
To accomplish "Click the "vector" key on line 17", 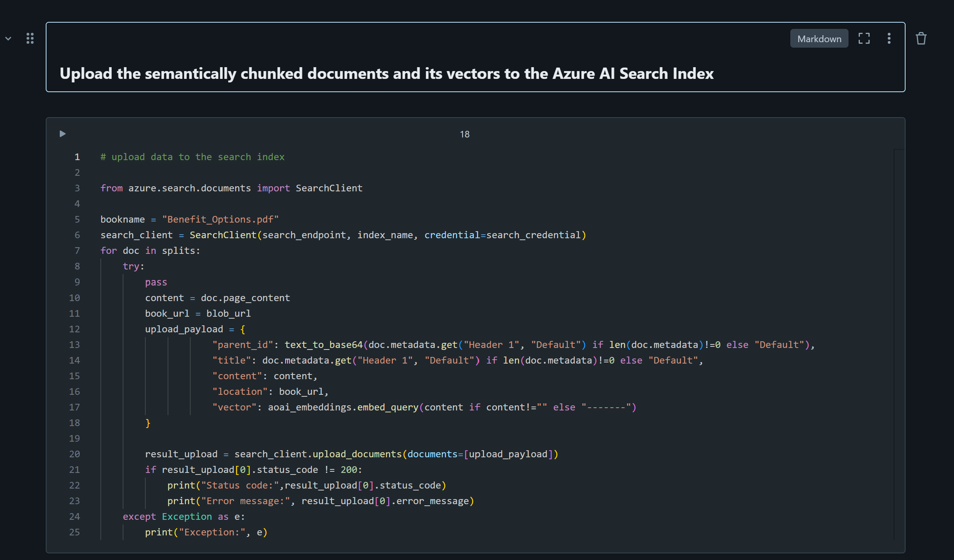I will pos(234,407).
